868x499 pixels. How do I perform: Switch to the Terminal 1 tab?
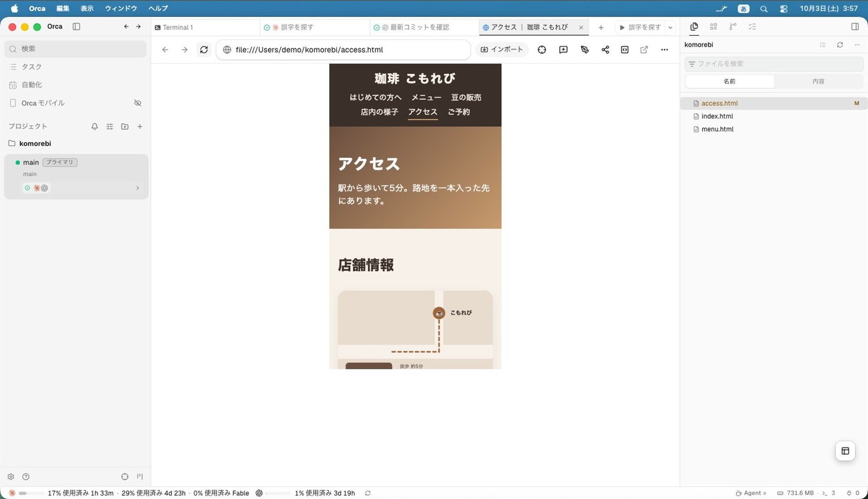(205, 27)
